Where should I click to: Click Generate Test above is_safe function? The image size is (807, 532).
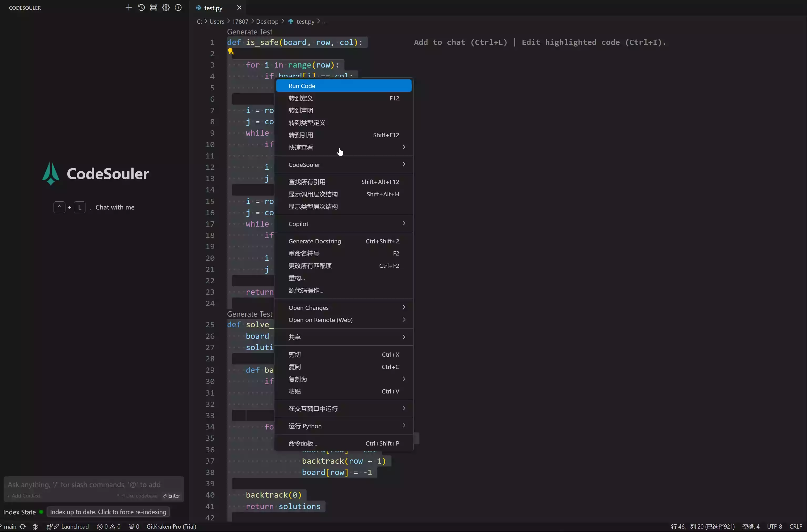(x=250, y=32)
